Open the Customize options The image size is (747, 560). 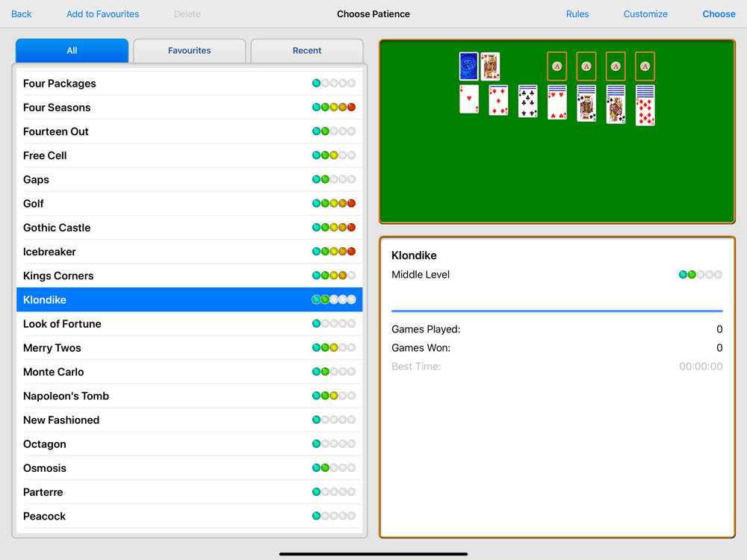(645, 13)
